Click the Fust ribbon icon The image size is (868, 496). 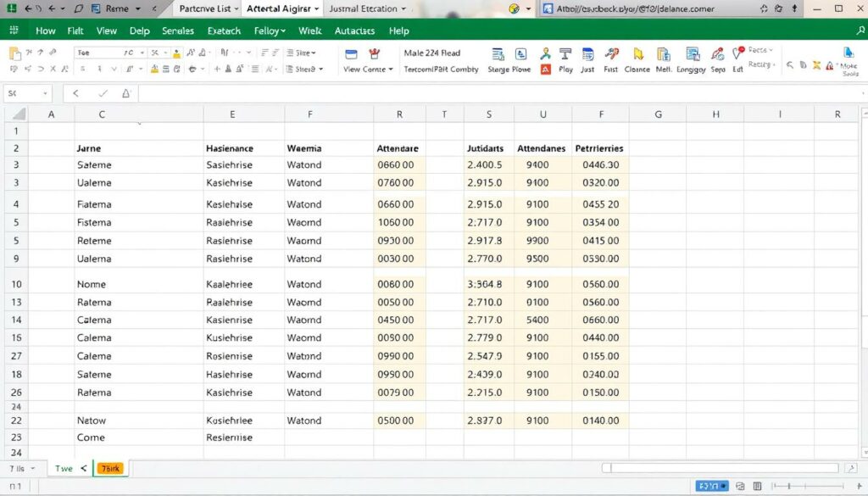[611, 53]
